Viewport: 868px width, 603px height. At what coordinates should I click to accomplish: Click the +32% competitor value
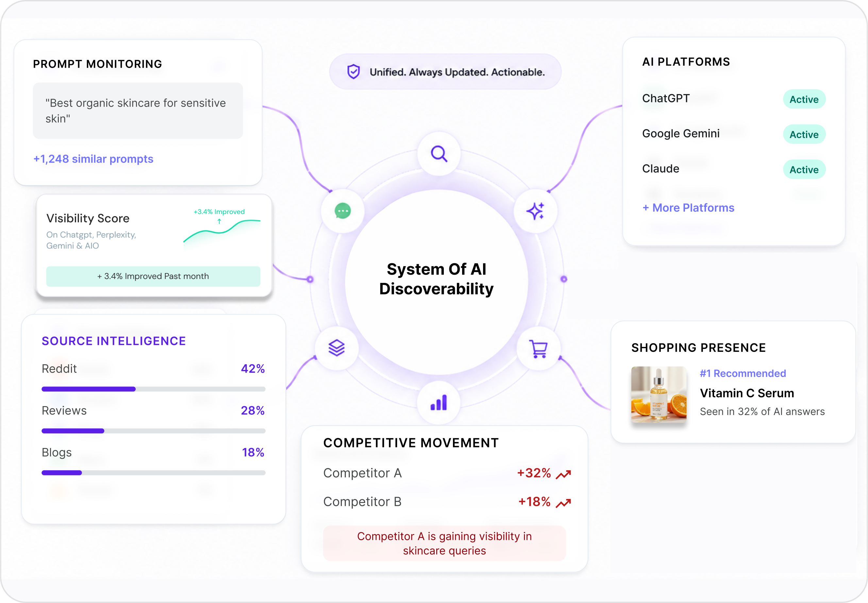tap(534, 473)
